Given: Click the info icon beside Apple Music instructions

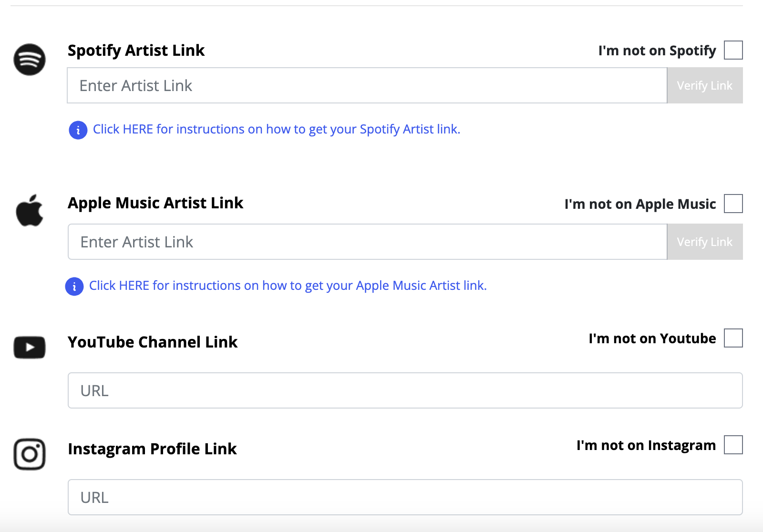Looking at the screenshot, I should [74, 286].
